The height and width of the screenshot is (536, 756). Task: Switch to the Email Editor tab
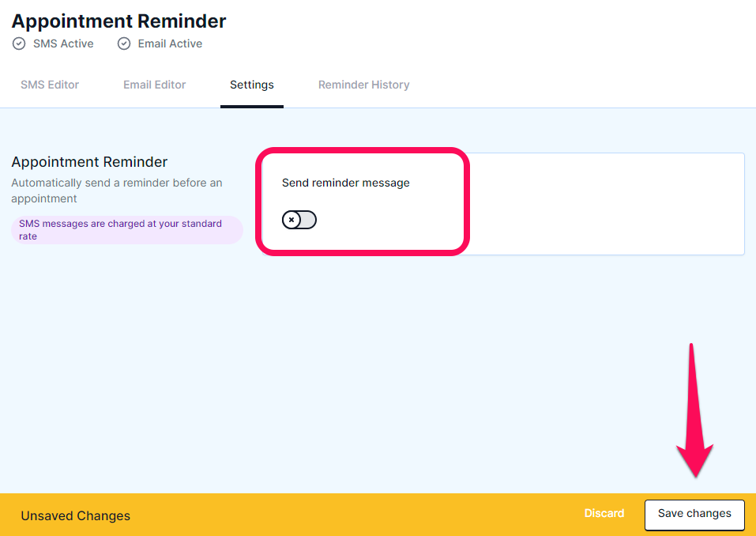click(154, 85)
